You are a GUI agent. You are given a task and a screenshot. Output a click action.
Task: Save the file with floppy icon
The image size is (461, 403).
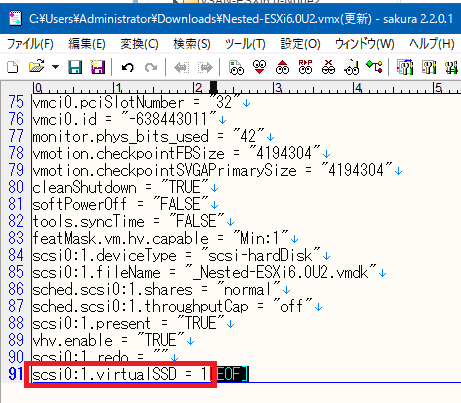(x=75, y=67)
